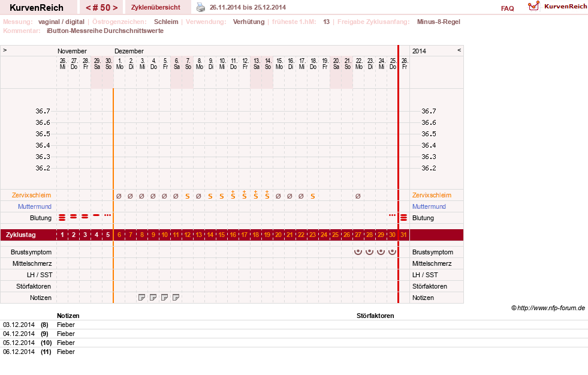Click the 03.12.2014 note row date
Viewport: 588px width, 375px height.
click(x=19, y=325)
